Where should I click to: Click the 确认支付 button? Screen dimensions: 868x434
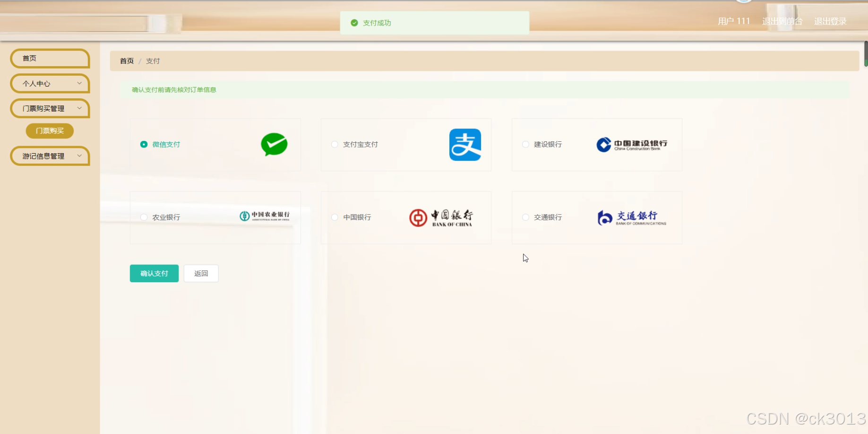(154, 273)
